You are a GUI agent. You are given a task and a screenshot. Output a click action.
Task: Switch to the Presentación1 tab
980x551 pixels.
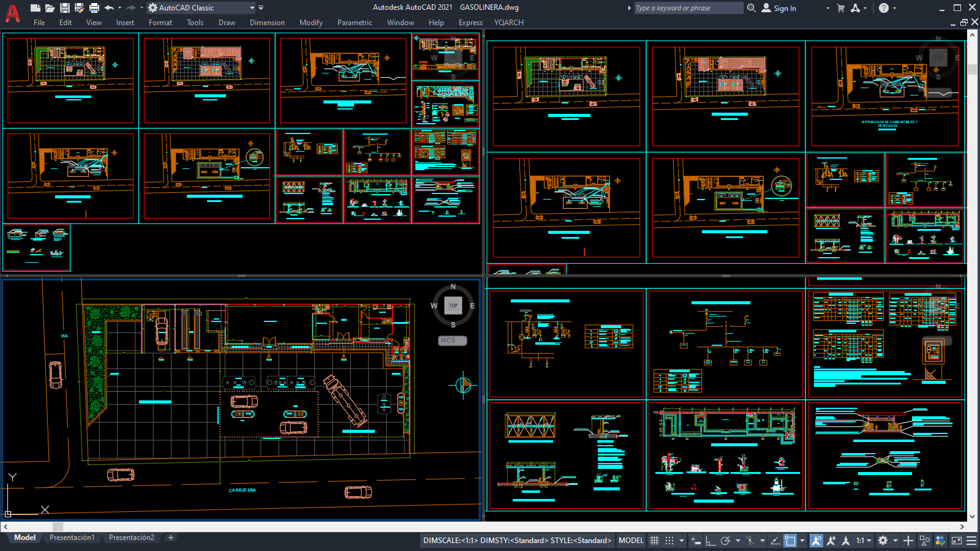tap(72, 537)
